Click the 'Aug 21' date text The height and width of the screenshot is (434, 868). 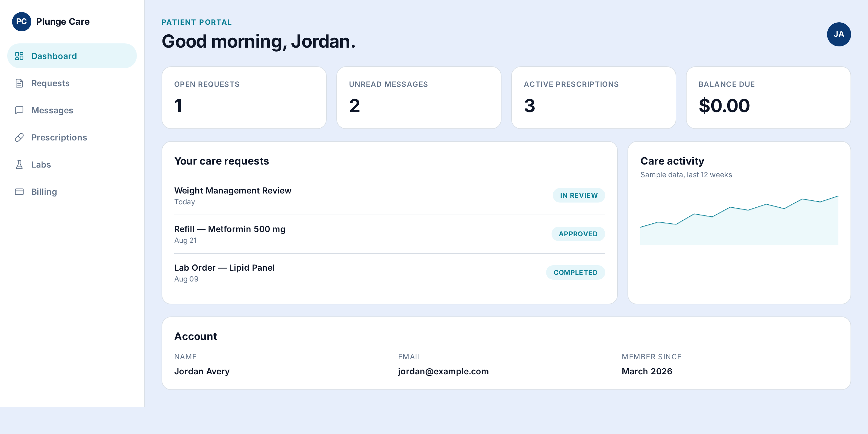[185, 240]
